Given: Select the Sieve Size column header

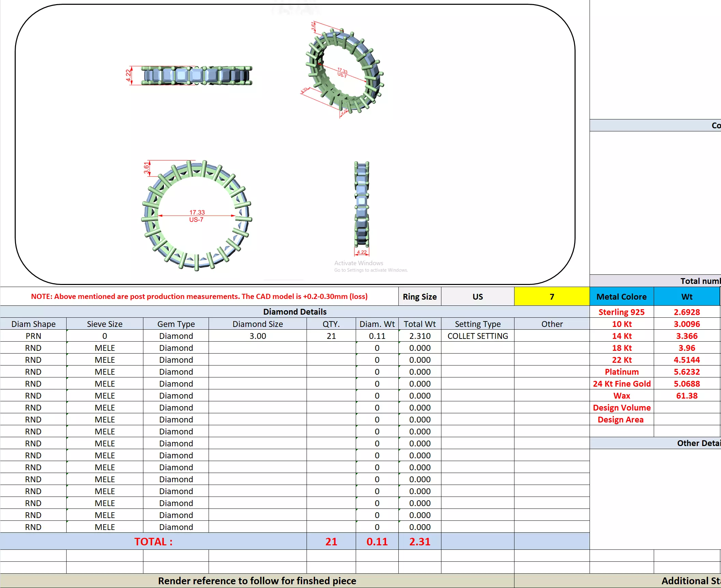Looking at the screenshot, I should [104, 324].
